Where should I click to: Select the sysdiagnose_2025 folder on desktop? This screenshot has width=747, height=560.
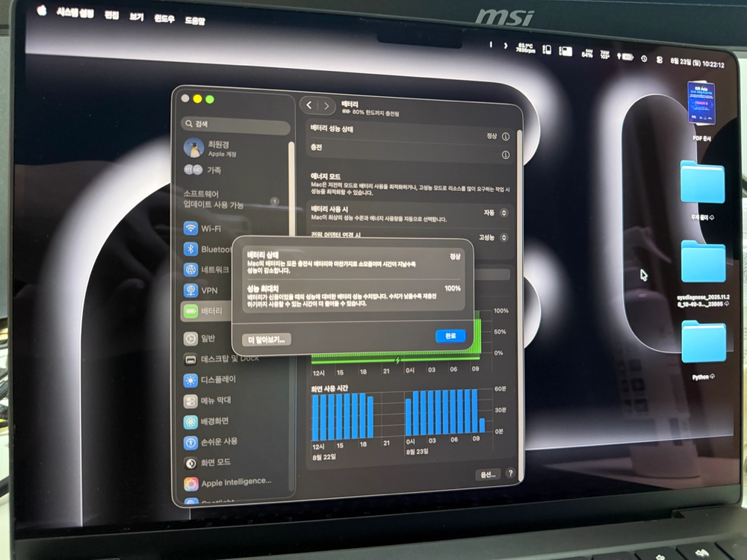[703, 273]
